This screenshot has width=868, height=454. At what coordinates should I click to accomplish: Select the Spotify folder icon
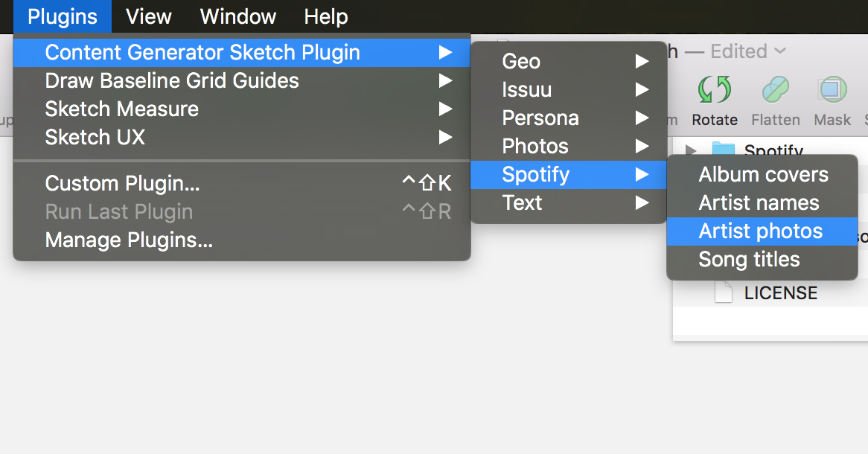(724, 148)
